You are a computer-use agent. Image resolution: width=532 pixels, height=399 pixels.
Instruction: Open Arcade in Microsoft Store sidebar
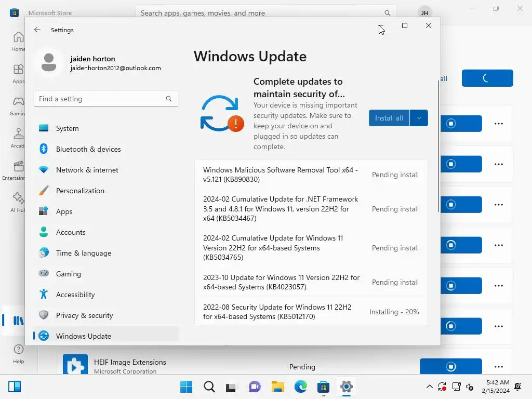pos(18,138)
